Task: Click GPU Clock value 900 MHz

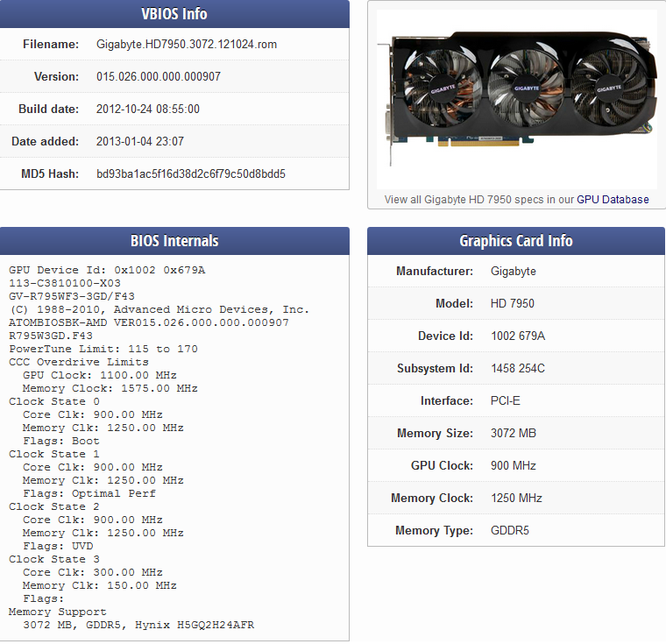Action: (x=514, y=465)
